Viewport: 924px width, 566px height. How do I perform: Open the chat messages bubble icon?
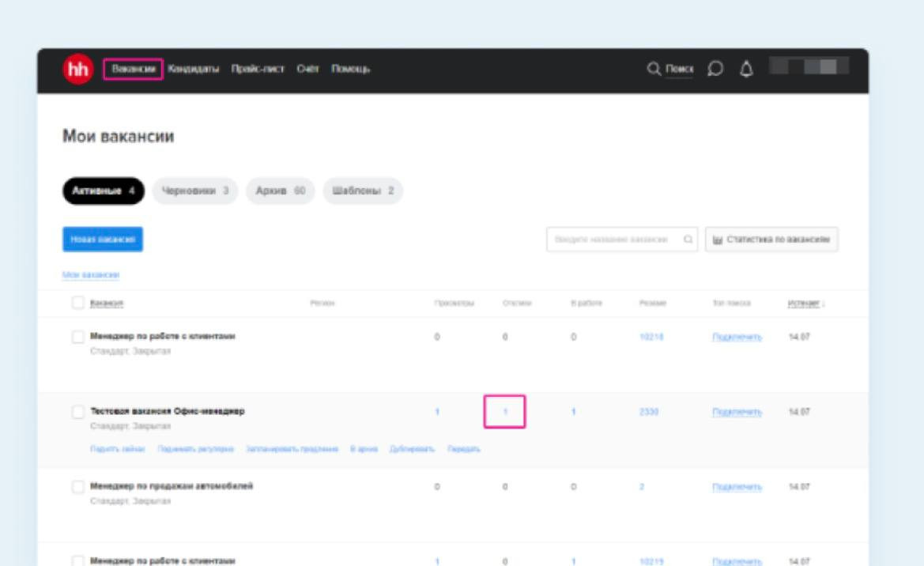point(715,70)
